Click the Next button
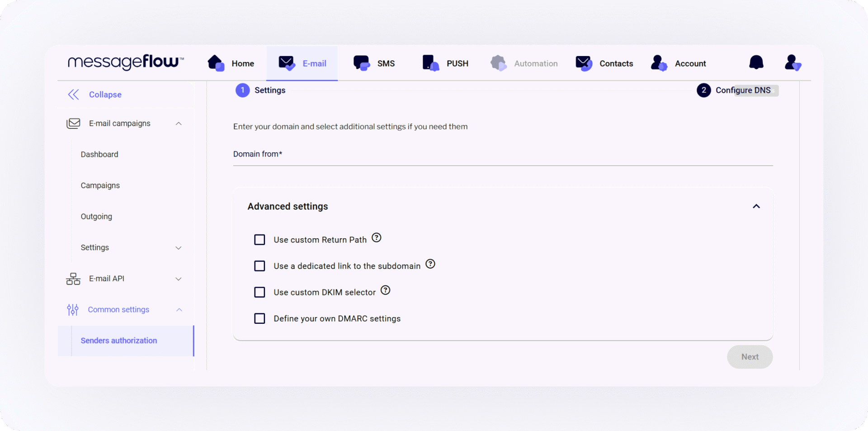Screen dimensions: 868x431 750,357
